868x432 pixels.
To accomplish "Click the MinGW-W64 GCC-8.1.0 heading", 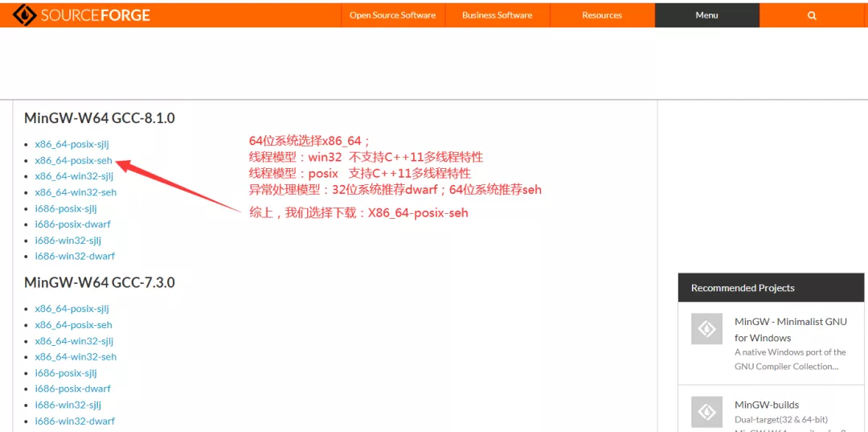I will pyautogui.click(x=100, y=118).
